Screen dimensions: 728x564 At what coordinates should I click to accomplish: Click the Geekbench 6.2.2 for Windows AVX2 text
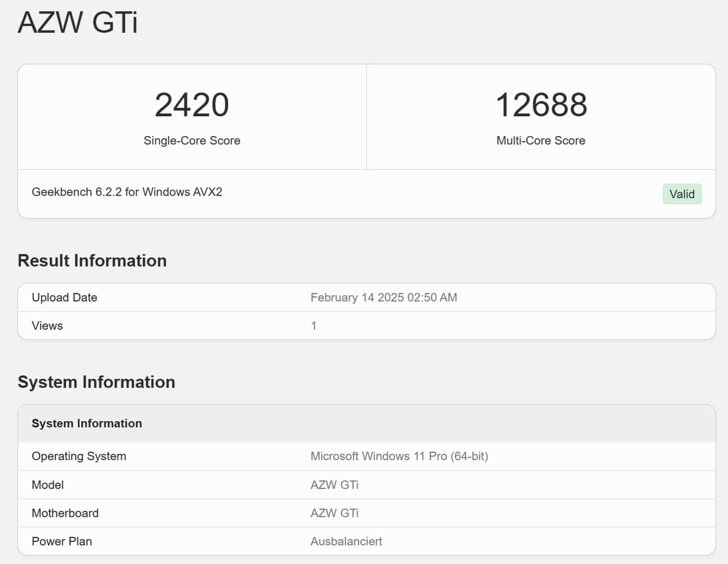127,192
